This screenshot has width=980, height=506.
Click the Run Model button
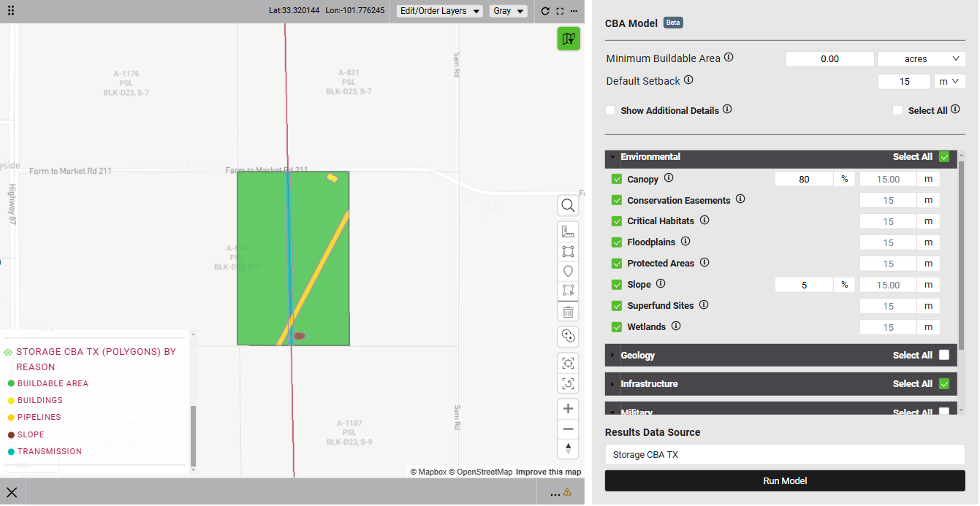(x=785, y=481)
